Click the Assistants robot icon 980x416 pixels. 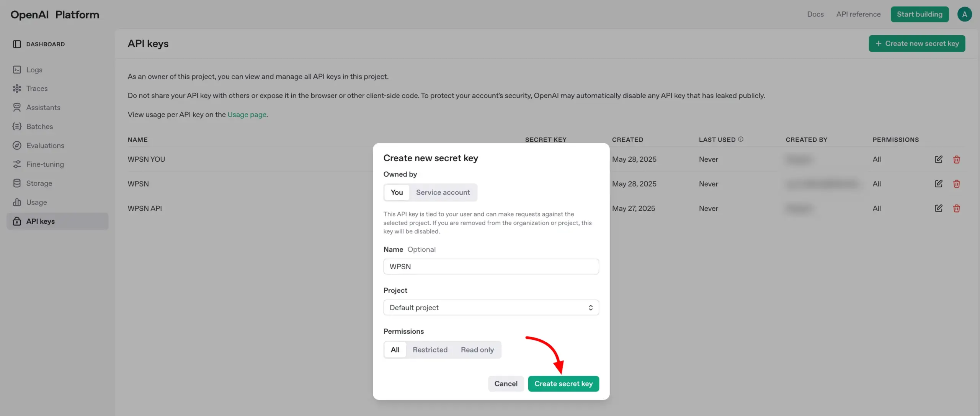[x=17, y=108]
